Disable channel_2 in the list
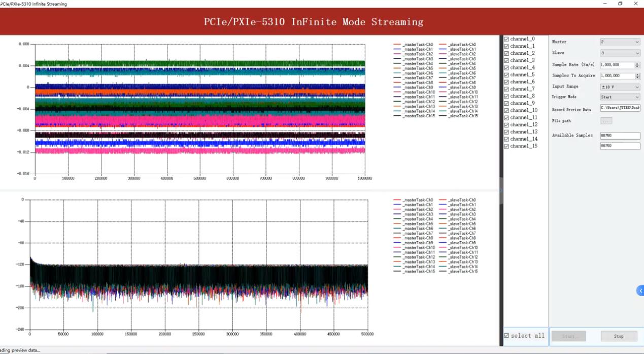 coord(506,53)
